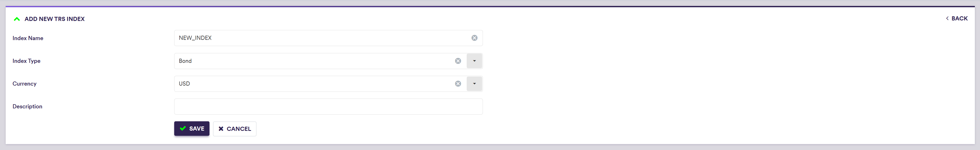The height and width of the screenshot is (150, 980).
Task: Click the Bond value in Index Type
Action: click(185, 61)
